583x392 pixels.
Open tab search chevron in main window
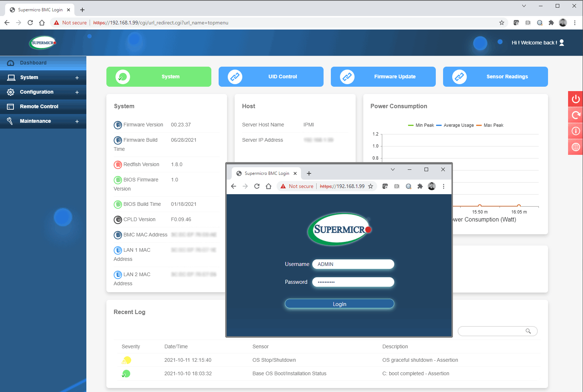tap(524, 6)
